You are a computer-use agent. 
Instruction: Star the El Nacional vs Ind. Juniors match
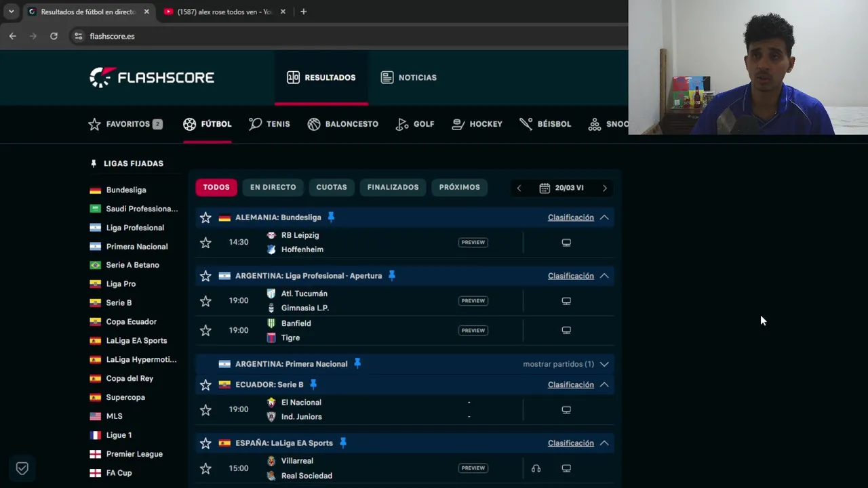205,410
